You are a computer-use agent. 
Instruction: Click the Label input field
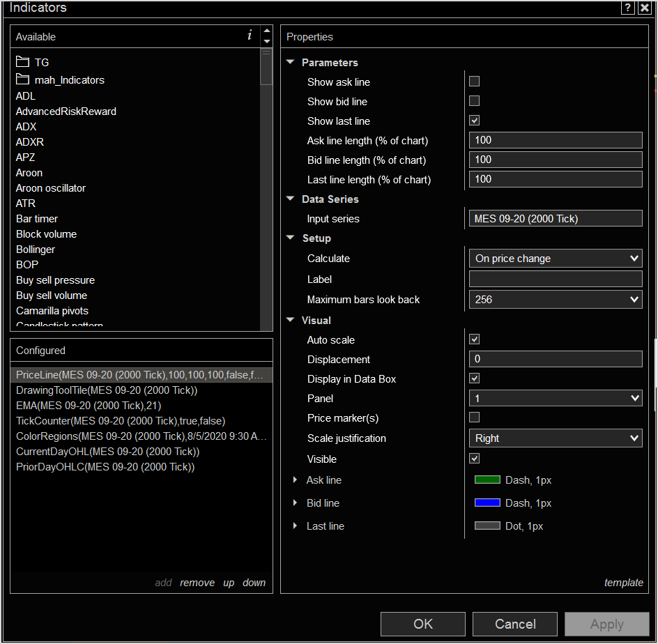pos(556,279)
